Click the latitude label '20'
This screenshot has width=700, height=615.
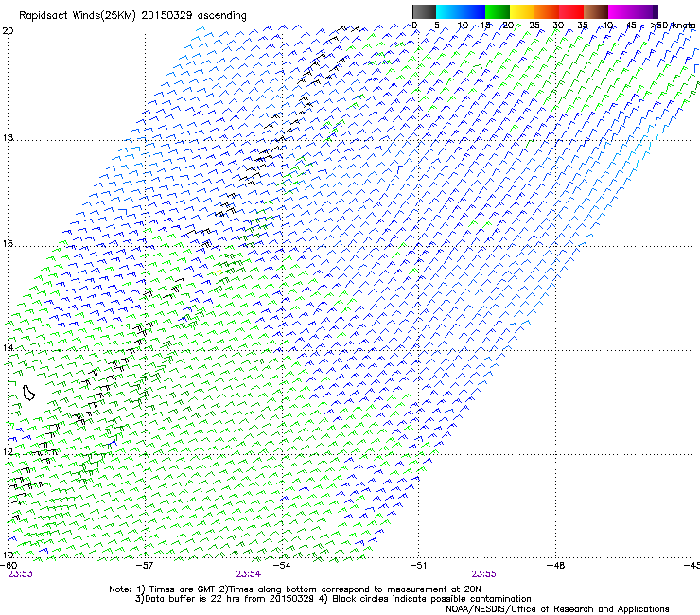pos(8,31)
